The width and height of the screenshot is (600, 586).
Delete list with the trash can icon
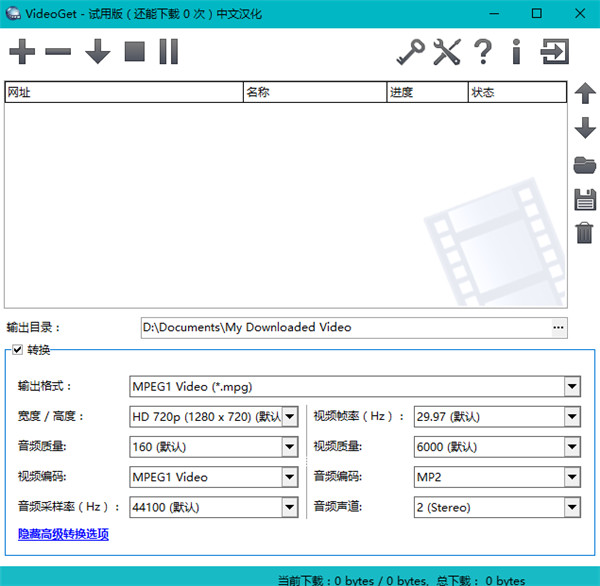coord(585,233)
